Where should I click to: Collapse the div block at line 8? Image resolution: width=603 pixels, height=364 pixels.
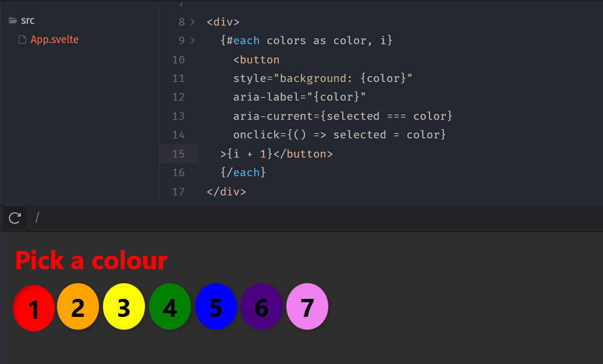pyautogui.click(x=193, y=22)
